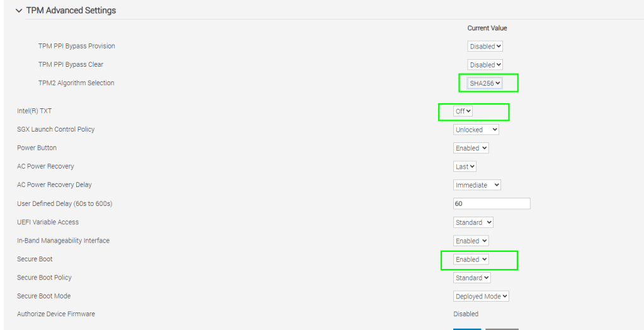Collapse the TPM Advanced Settings chevron arrow
Viewport: 644px width, 330px height.
click(18, 11)
